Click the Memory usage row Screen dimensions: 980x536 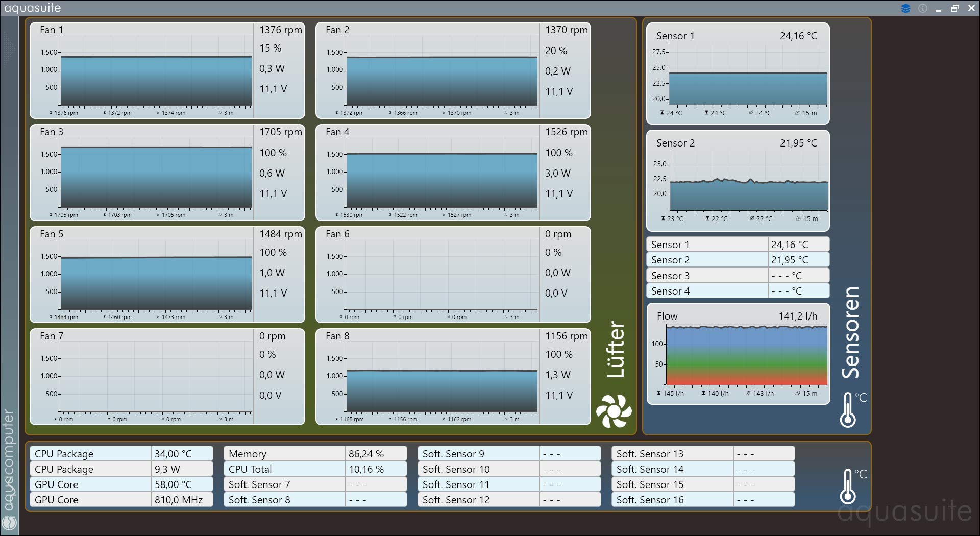pyautogui.click(x=315, y=454)
